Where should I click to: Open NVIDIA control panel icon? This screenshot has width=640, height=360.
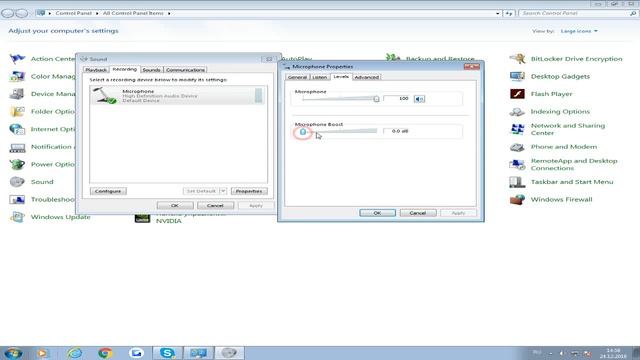(142, 218)
